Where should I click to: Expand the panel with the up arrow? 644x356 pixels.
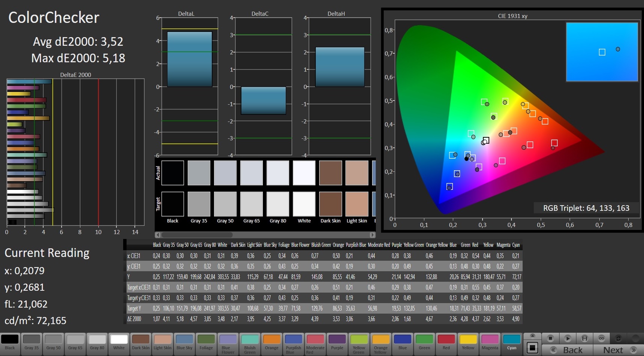coord(532,335)
